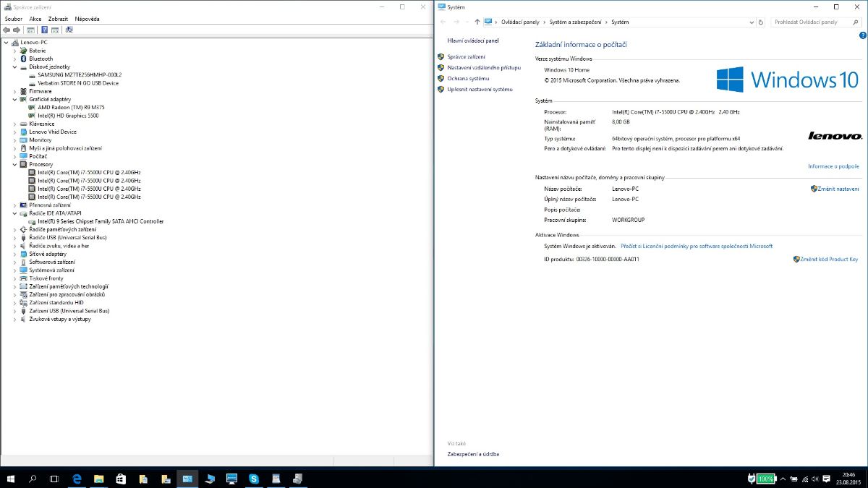Open the Správce zařízení link in left panel
Viewport: 868px width, 488px height.
(466, 56)
